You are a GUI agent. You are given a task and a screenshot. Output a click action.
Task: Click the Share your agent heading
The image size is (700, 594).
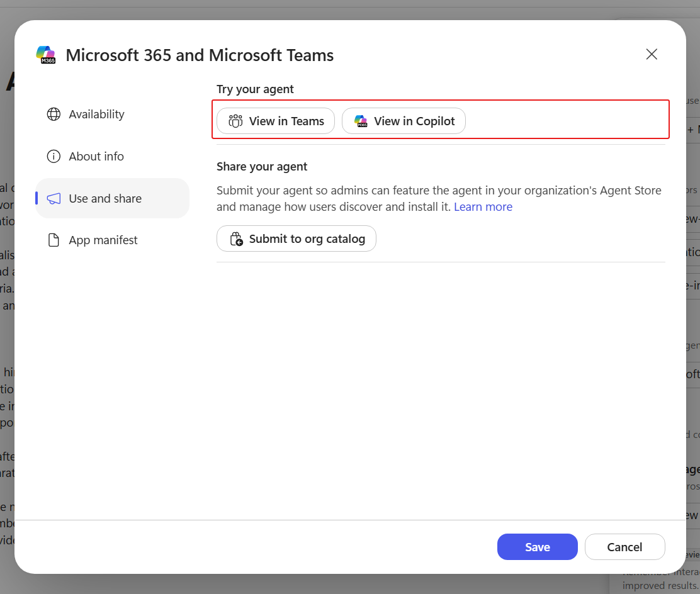point(262,167)
